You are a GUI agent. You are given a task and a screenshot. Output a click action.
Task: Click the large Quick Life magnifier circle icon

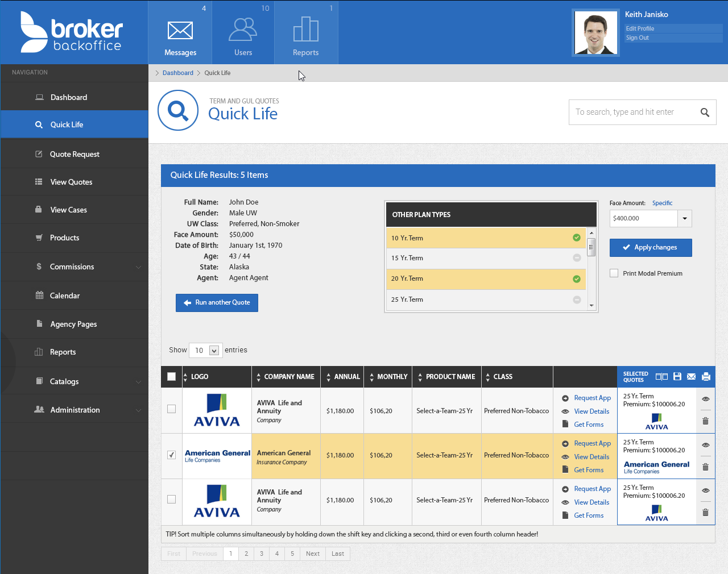178,110
